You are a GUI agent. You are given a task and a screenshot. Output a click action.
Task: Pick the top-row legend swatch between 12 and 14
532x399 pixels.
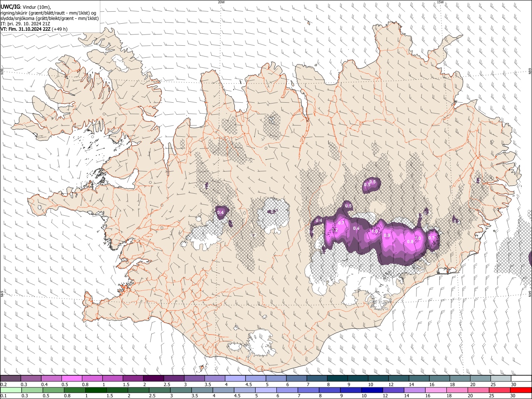[399, 379]
